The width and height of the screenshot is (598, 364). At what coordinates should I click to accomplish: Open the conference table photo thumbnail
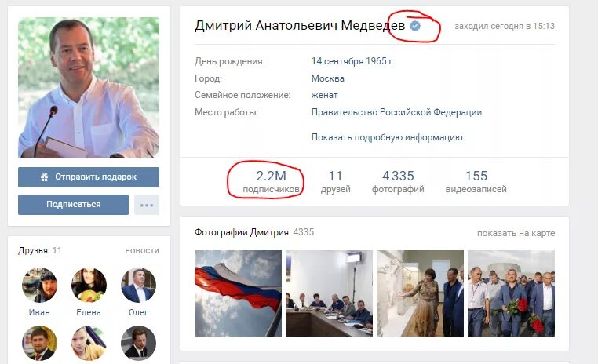[329, 293]
